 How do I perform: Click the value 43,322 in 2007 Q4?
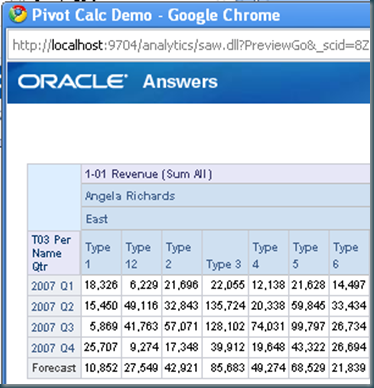pos(308,347)
